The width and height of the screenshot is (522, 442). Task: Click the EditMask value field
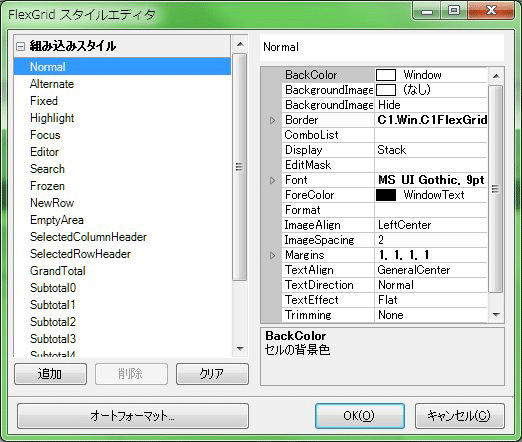click(431, 165)
